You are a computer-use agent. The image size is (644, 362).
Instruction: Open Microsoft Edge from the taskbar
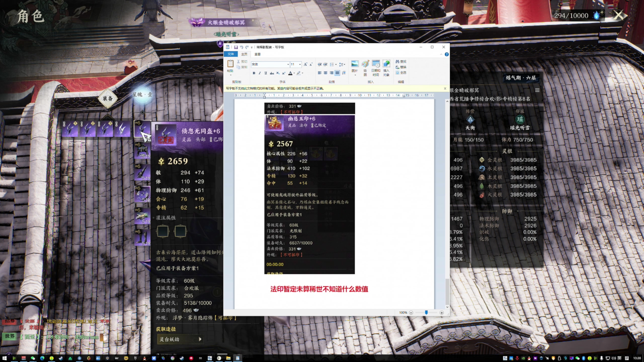[x=42, y=358]
